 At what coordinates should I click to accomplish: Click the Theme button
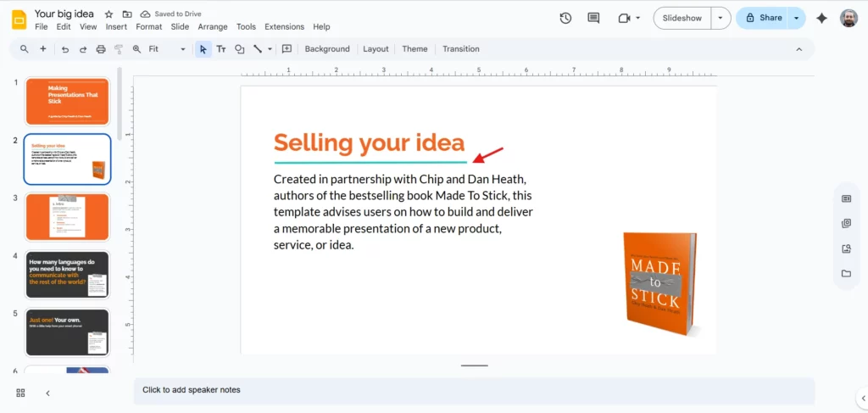pyautogui.click(x=415, y=48)
